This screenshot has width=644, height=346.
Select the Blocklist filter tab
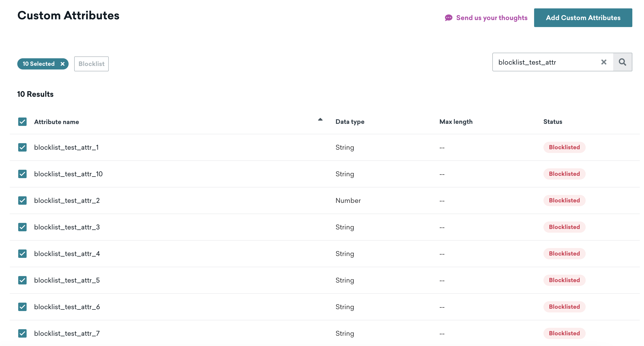[x=91, y=63]
